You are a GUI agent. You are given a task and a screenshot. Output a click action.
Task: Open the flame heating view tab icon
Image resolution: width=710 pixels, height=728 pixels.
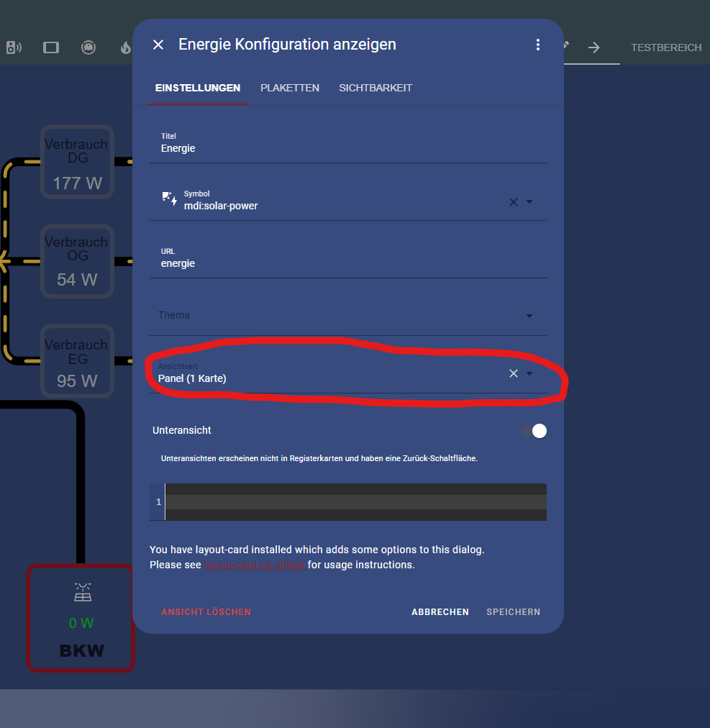[125, 47]
